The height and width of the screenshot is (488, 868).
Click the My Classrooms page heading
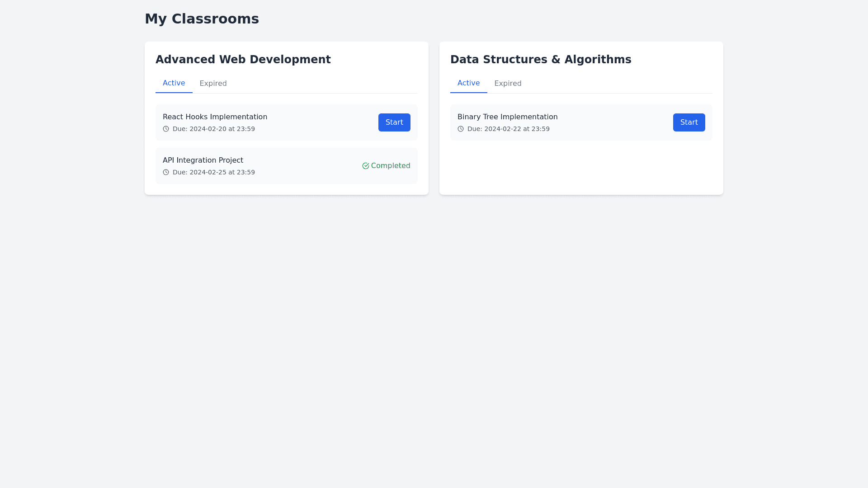[x=202, y=19]
